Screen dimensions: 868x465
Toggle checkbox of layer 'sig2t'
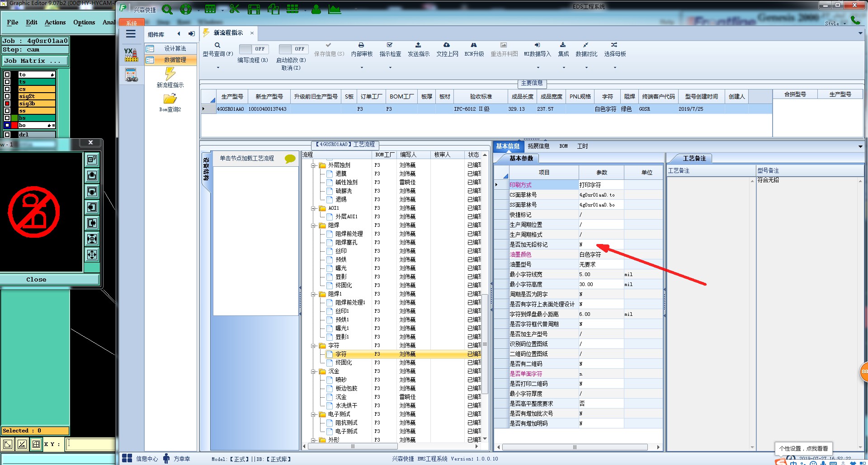[x=7, y=96]
